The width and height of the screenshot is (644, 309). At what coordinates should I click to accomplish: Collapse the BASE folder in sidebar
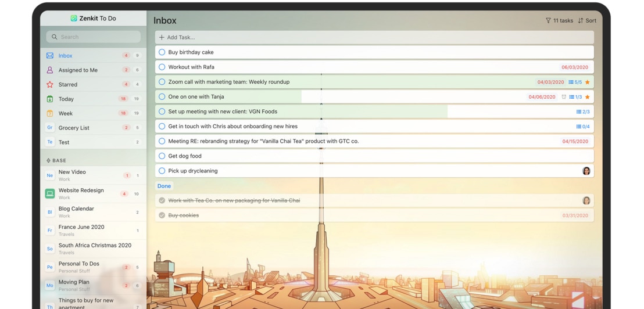(56, 161)
